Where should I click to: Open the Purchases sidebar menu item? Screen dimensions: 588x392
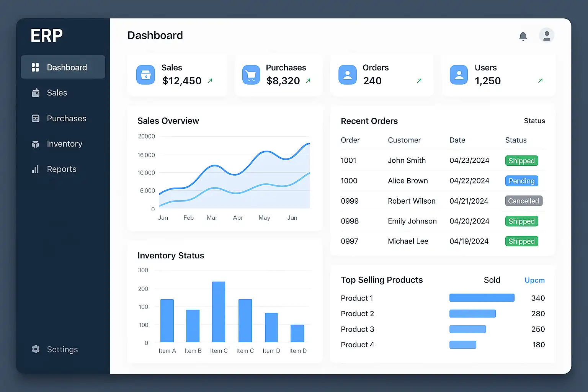pyautogui.click(x=63, y=118)
